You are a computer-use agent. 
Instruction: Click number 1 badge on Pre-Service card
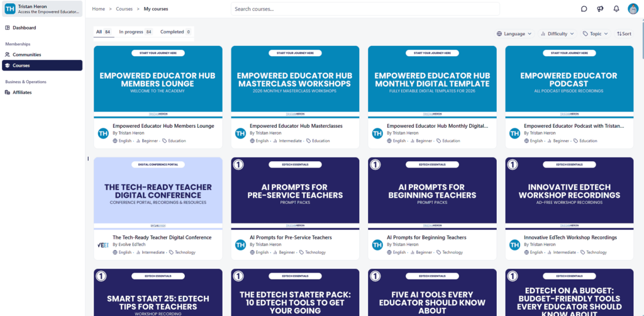(x=238, y=164)
